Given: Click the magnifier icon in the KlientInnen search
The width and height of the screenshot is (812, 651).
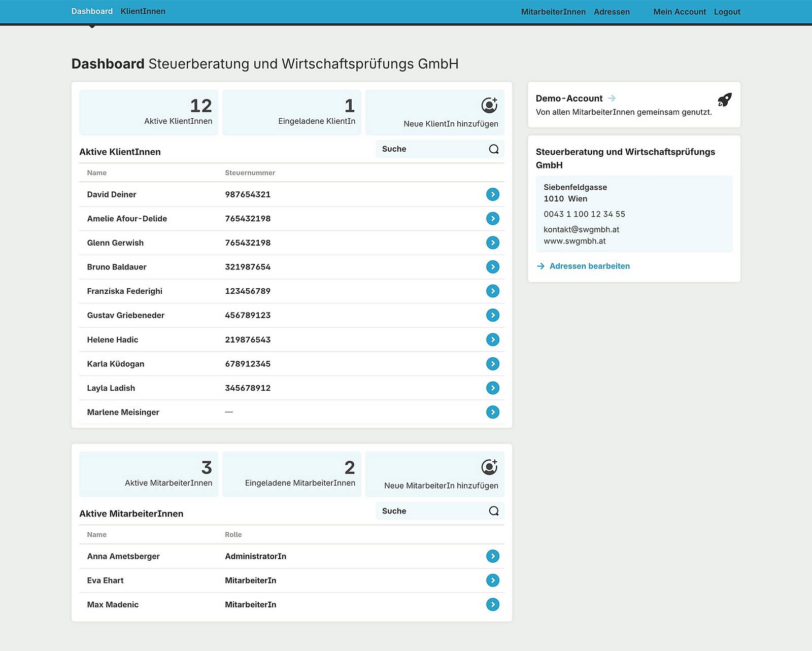Looking at the screenshot, I should tap(493, 149).
